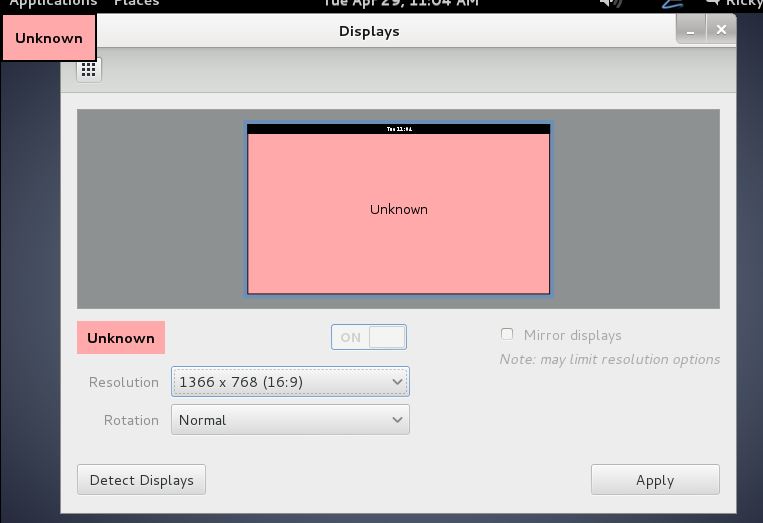The width and height of the screenshot is (763, 523).
Task: Click the Detect Displays button
Action: tap(141, 480)
